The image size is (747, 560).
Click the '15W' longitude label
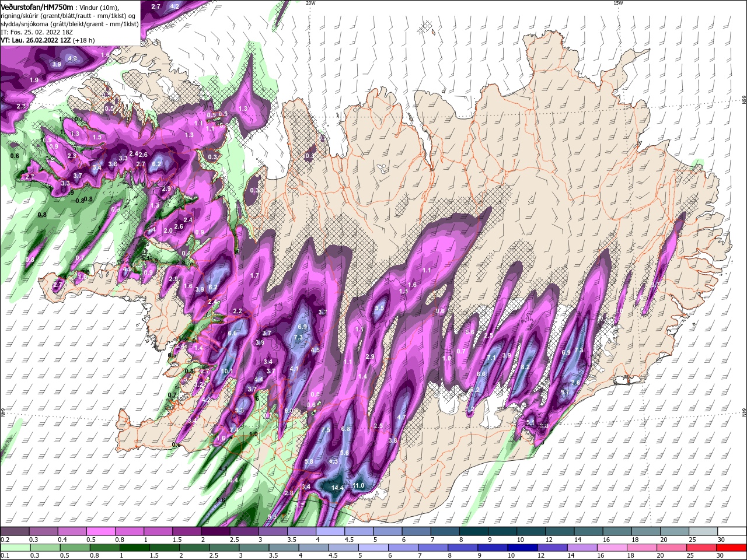[x=618, y=3]
